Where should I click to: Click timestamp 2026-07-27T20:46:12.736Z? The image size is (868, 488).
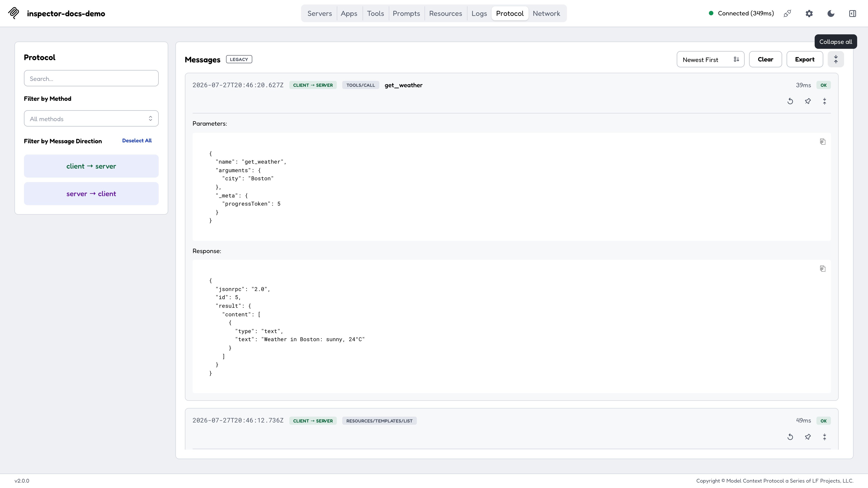pyautogui.click(x=238, y=421)
